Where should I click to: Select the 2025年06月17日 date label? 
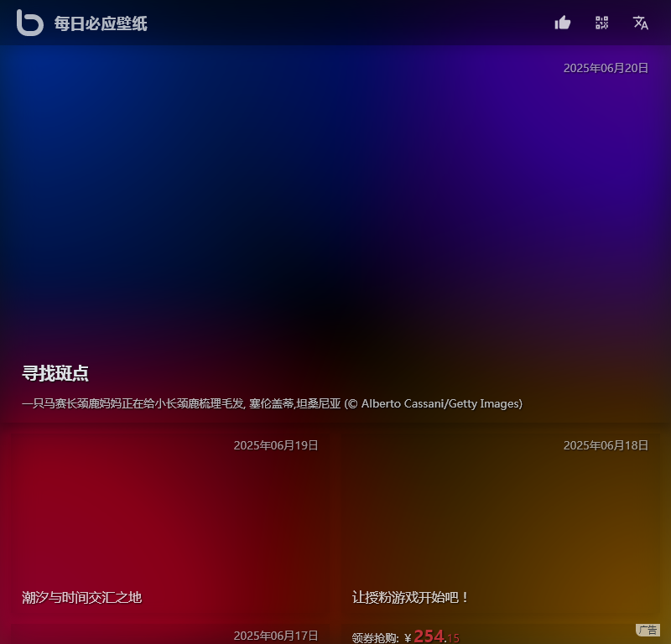tap(276, 636)
